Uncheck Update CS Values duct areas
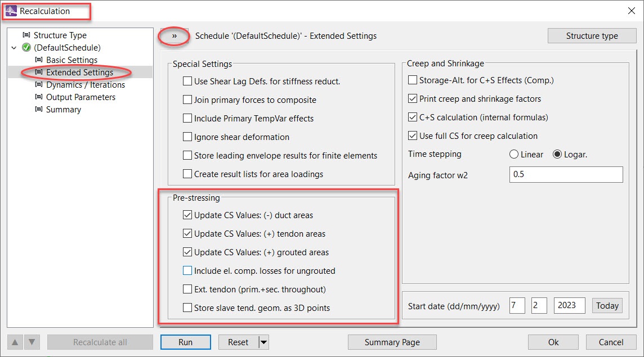Viewport: 644px width, 357px height. [x=187, y=215]
